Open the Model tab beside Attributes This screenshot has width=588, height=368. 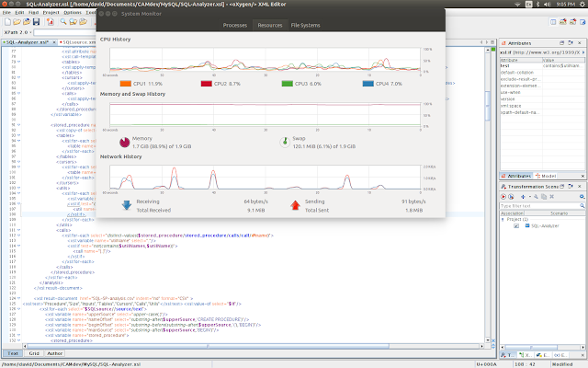coord(546,176)
